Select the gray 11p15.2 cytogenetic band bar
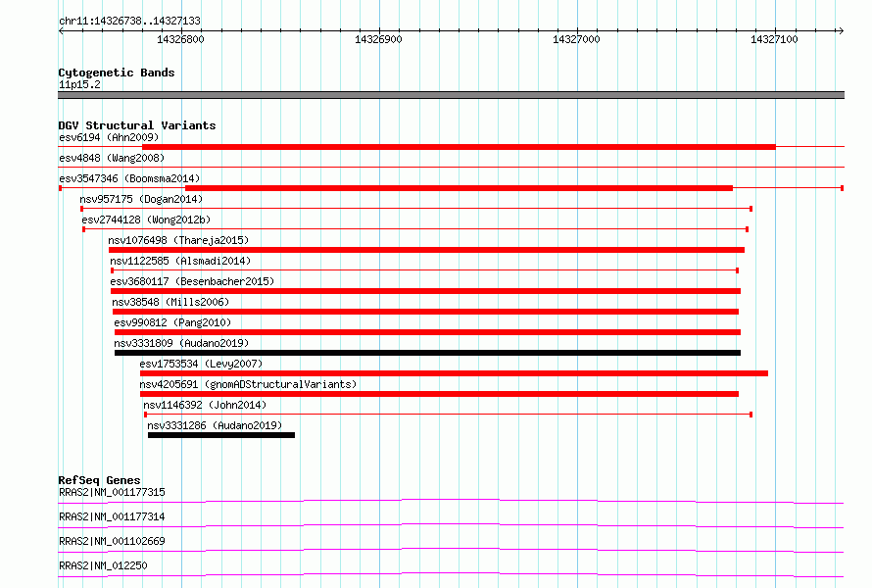 click(451, 95)
